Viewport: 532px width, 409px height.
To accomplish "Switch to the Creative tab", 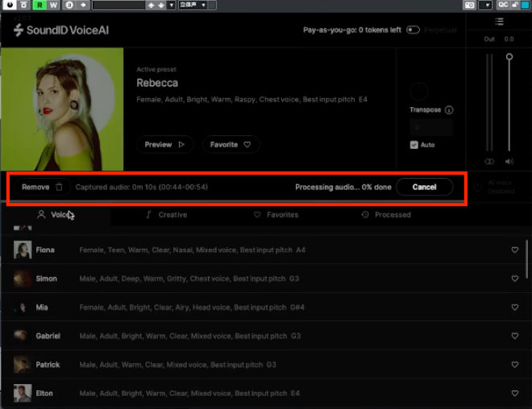I will pos(166,215).
